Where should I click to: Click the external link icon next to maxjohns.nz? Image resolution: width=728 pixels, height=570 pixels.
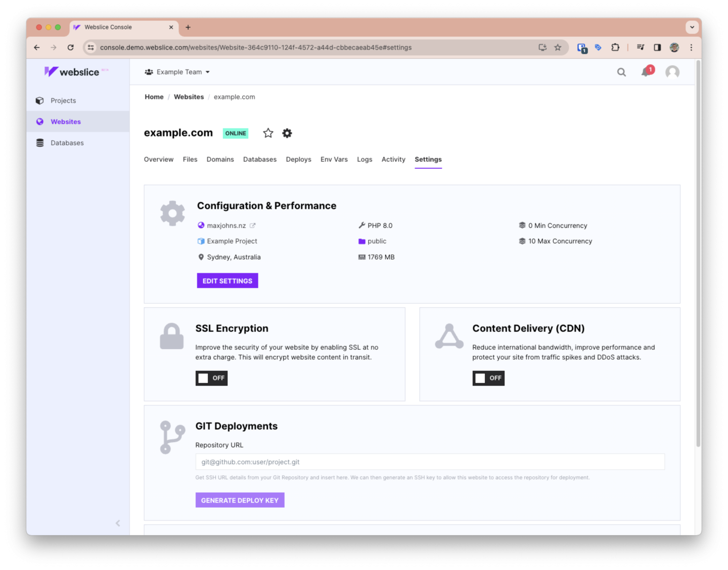click(253, 226)
